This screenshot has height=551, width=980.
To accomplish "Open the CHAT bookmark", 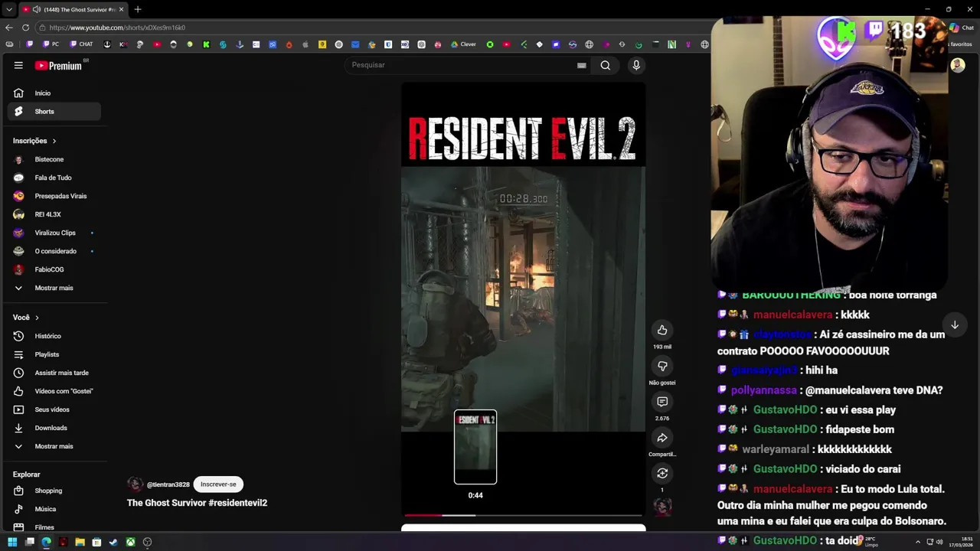I will coord(81,44).
